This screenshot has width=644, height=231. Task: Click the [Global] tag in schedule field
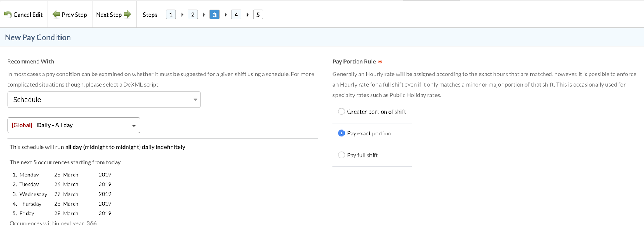22,125
